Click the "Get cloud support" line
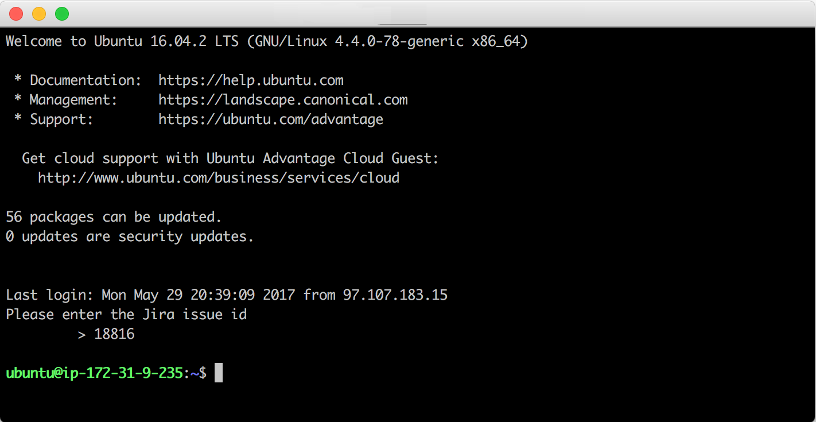 [x=231, y=158]
